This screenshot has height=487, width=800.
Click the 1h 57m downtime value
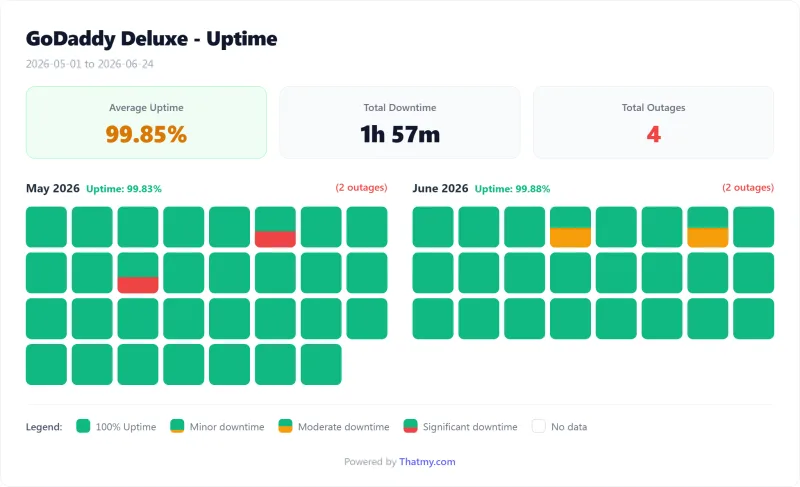(x=400, y=135)
